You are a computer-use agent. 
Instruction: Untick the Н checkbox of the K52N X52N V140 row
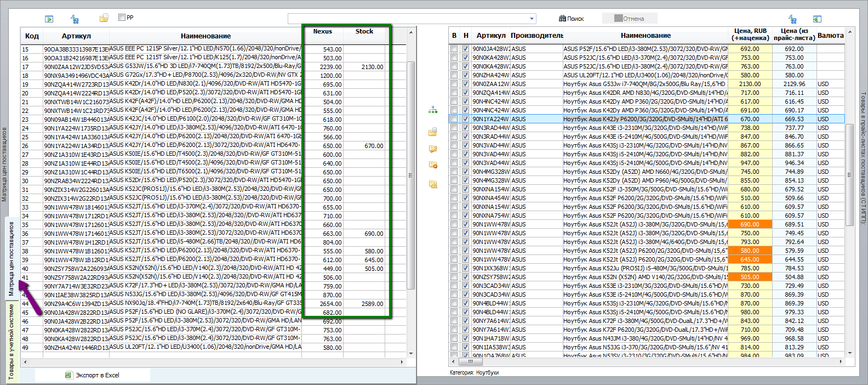465,277
